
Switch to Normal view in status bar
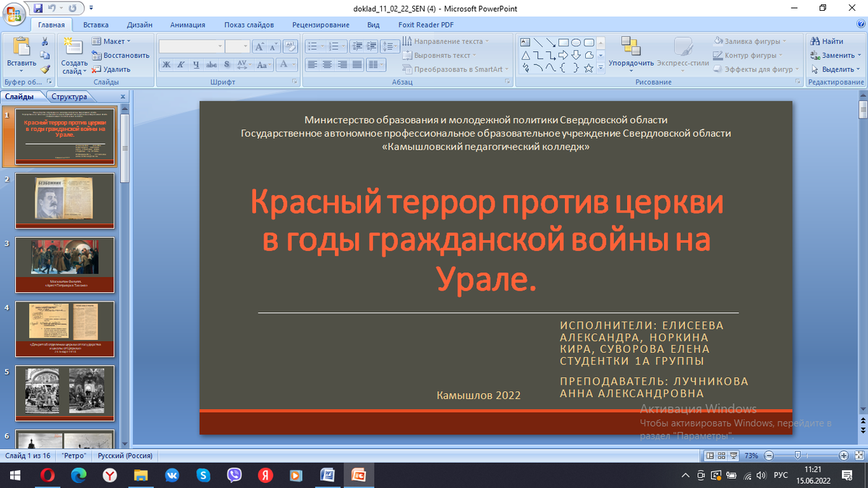coord(710,455)
